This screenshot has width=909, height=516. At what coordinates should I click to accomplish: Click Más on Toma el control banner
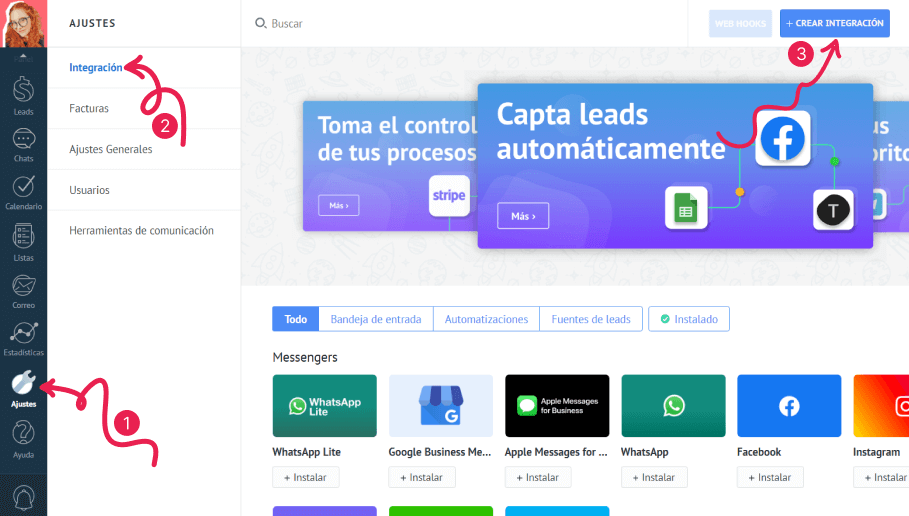(339, 205)
